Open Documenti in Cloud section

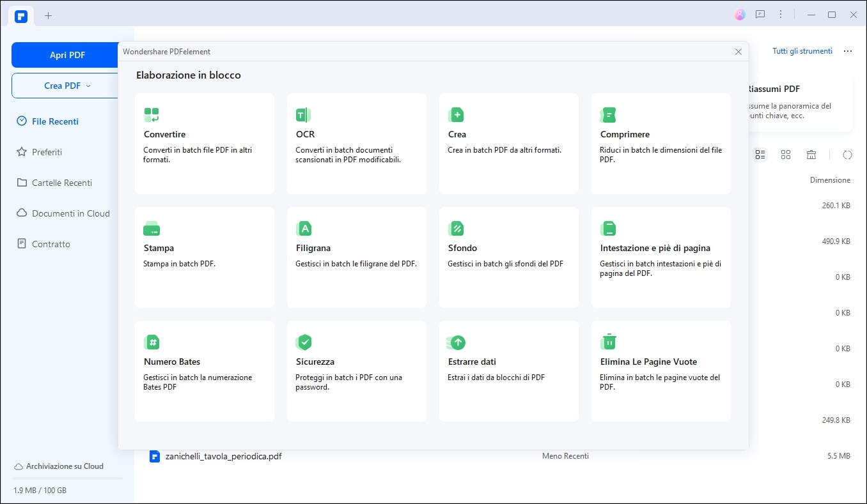pos(64,213)
